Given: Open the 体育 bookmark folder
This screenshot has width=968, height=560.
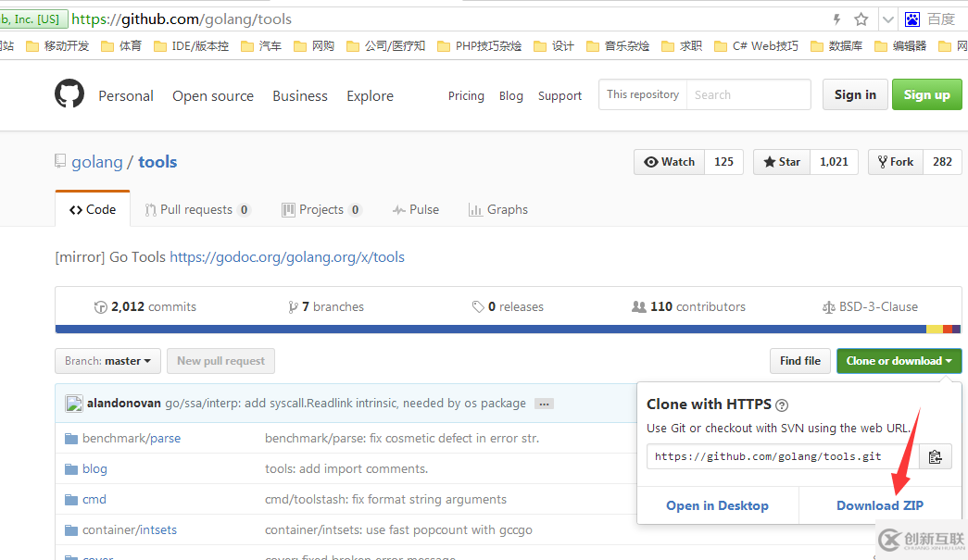Looking at the screenshot, I should pyautogui.click(x=121, y=46).
